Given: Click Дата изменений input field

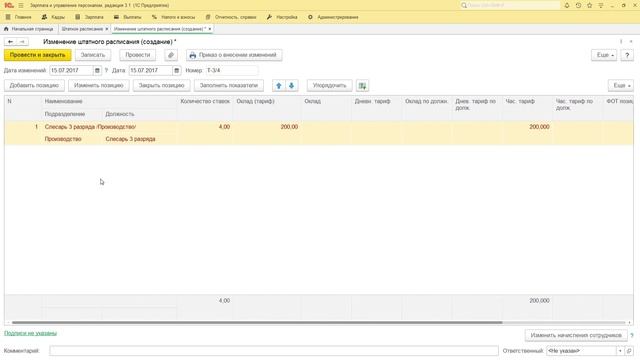Looking at the screenshot, I should tap(71, 70).
